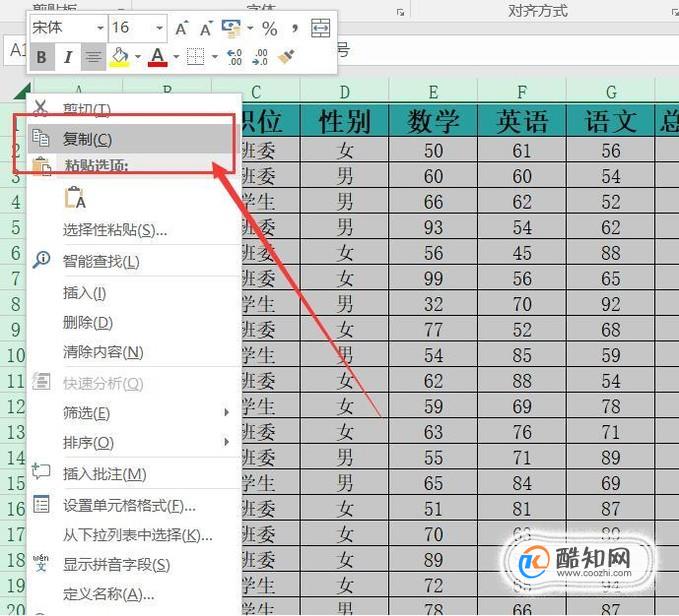Click the Merge and Center icon
Image resolution: width=679 pixels, height=616 pixels.
pyautogui.click(x=320, y=28)
